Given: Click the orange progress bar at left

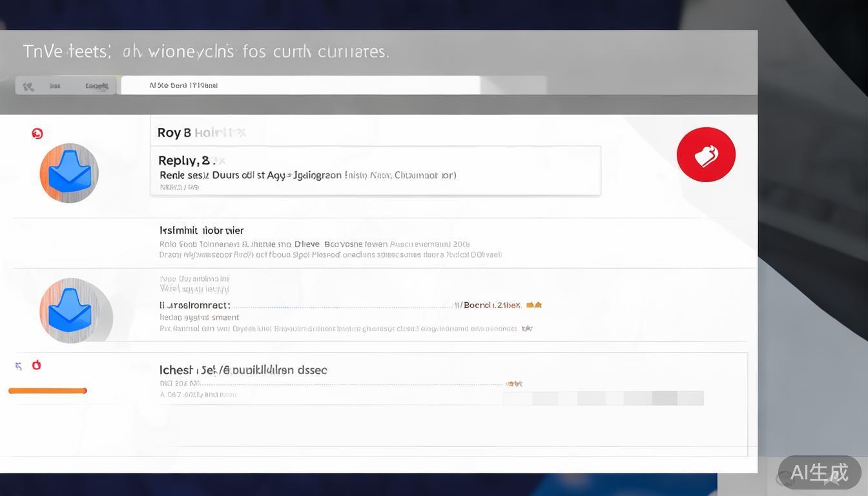Looking at the screenshot, I should (48, 391).
